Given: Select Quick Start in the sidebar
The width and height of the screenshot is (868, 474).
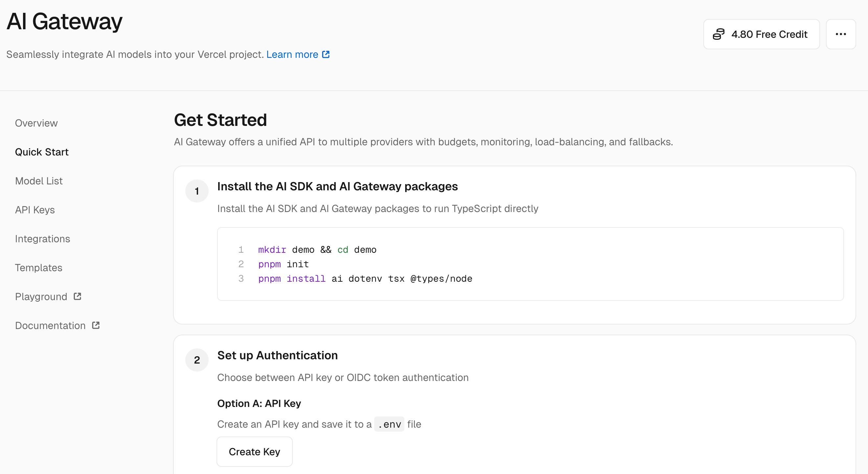Looking at the screenshot, I should (x=42, y=152).
